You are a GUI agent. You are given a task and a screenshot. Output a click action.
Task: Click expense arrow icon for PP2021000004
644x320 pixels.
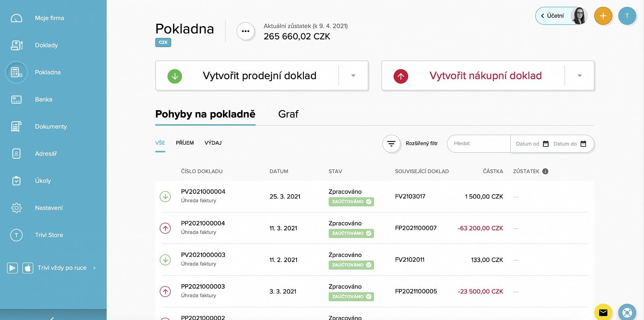click(165, 228)
